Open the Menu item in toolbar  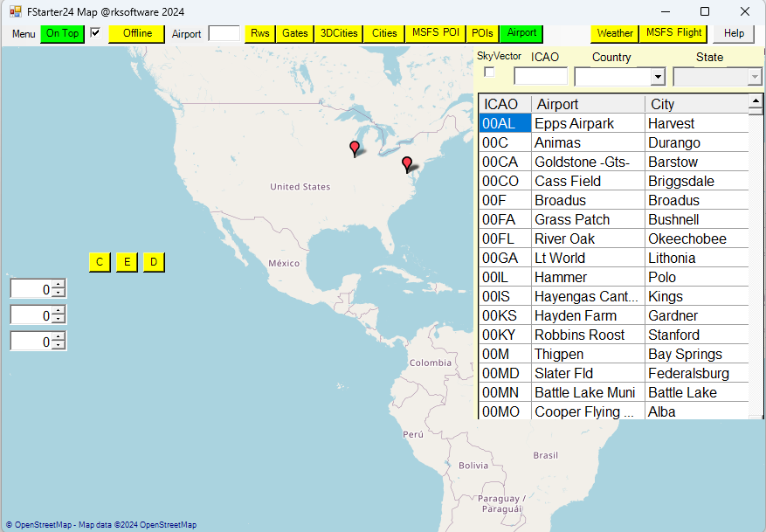tap(24, 34)
